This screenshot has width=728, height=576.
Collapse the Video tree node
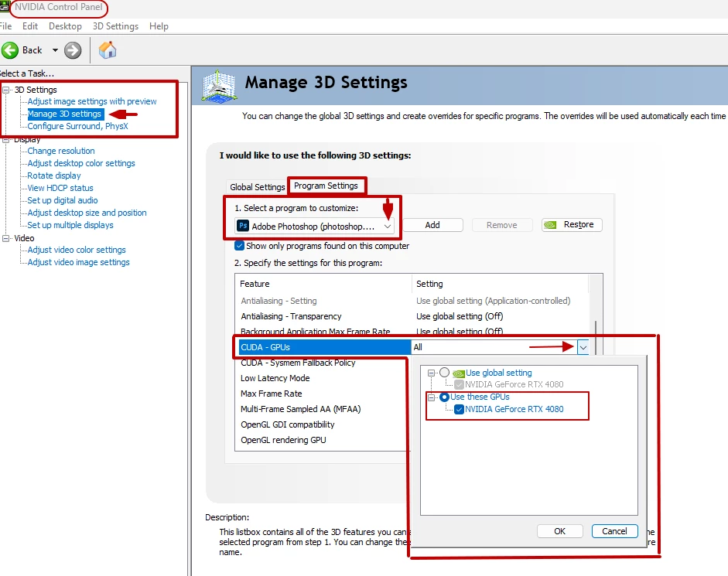click(x=6, y=238)
